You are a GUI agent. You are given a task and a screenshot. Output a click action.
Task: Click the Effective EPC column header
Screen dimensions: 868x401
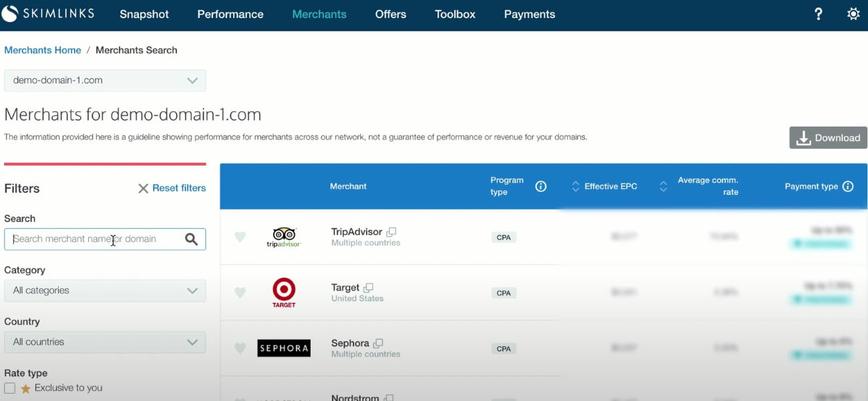click(611, 186)
